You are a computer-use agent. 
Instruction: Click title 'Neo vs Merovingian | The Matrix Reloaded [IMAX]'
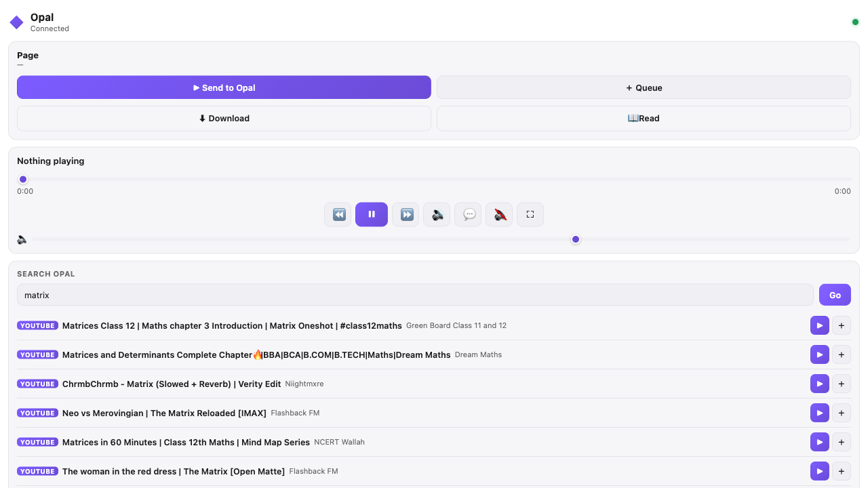(x=164, y=413)
